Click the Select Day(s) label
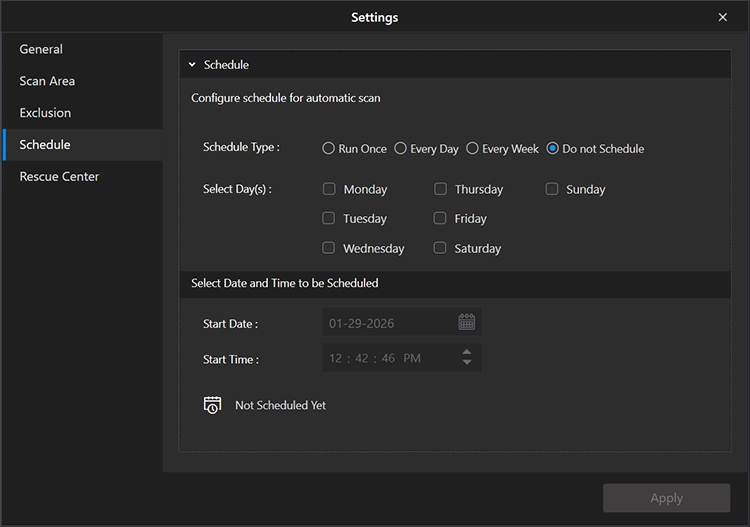Screen dimensions: 750x527 coord(237,189)
